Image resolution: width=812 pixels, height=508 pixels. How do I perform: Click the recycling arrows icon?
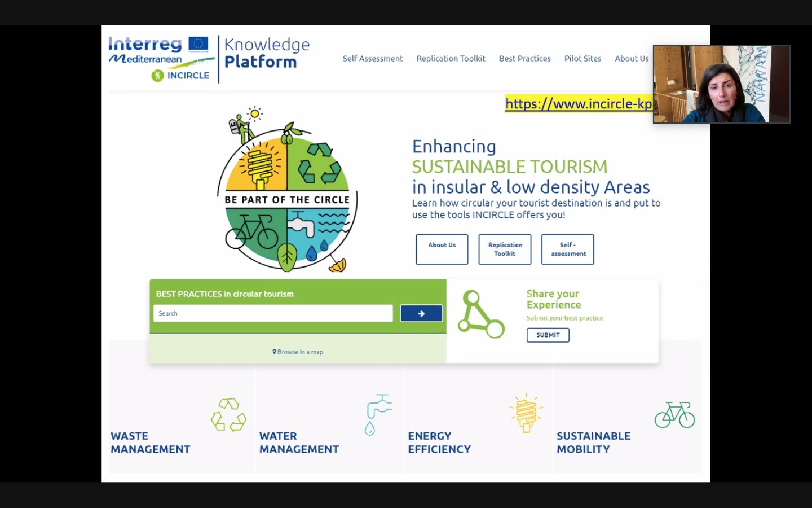pyautogui.click(x=229, y=414)
